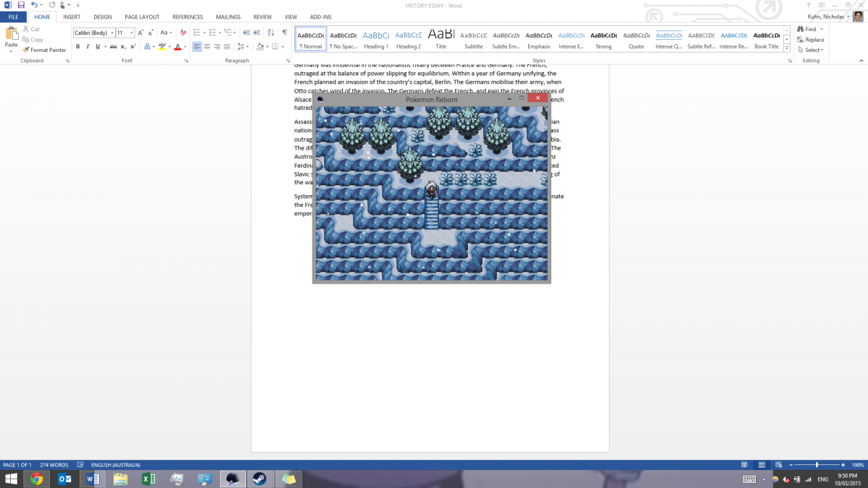868x488 pixels.
Task: Switch to Web Layout view
Action: click(778, 464)
